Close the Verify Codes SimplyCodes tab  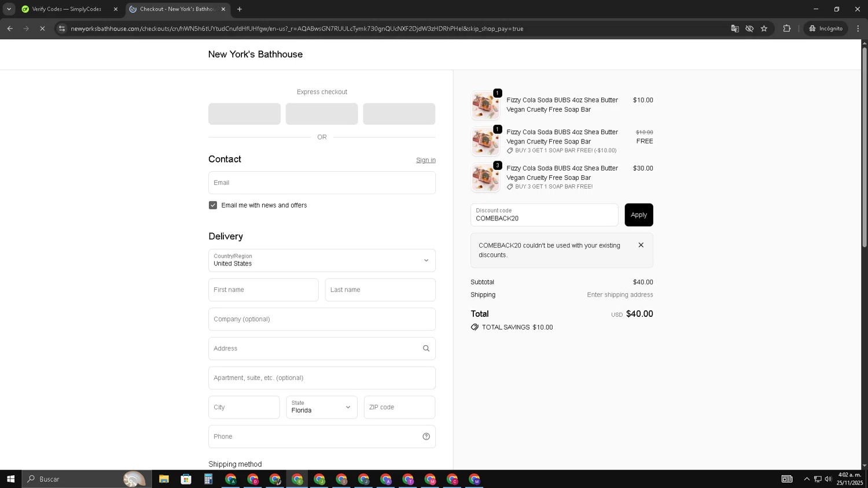click(115, 9)
